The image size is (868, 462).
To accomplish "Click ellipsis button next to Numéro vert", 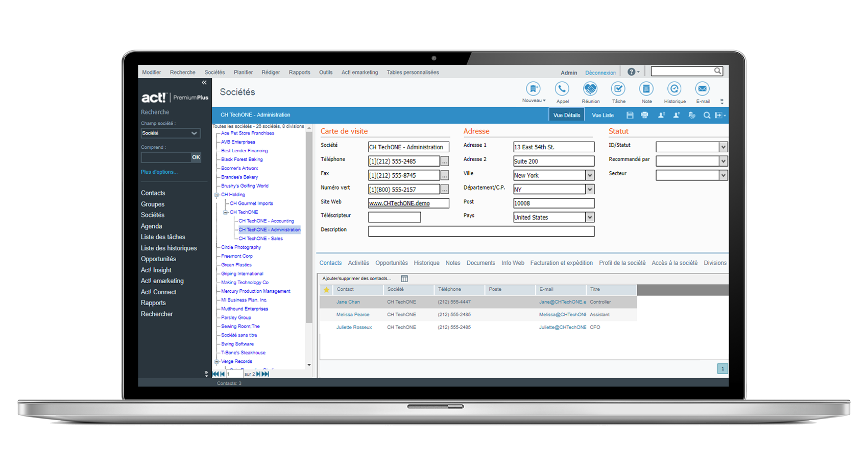I will pyautogui.click(x=445, y=190).
